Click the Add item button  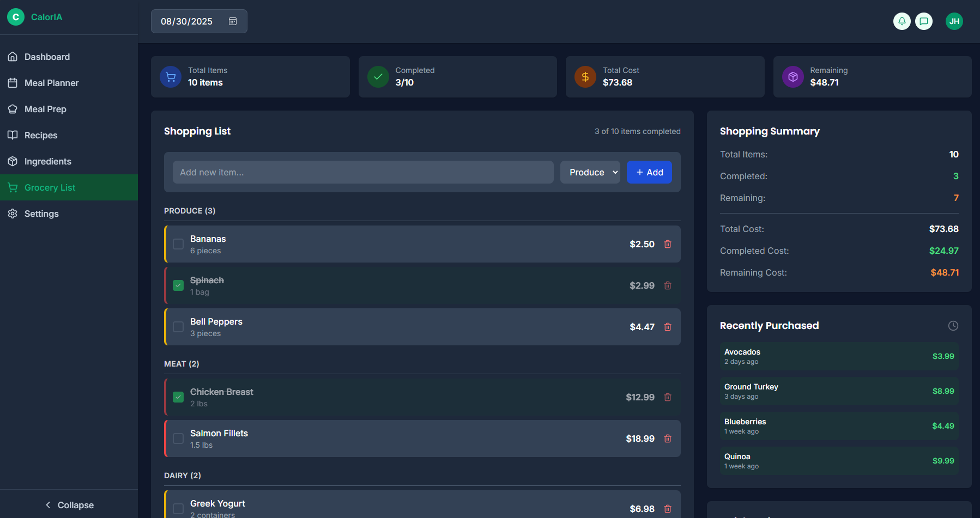pos(649,172)
